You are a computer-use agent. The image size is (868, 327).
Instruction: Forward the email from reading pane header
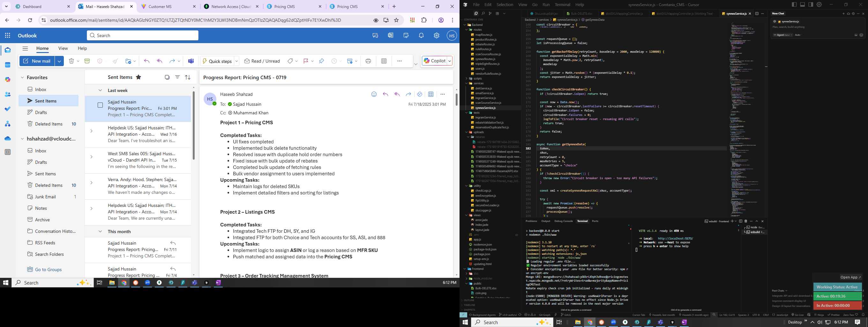click(x=408, y=95)
